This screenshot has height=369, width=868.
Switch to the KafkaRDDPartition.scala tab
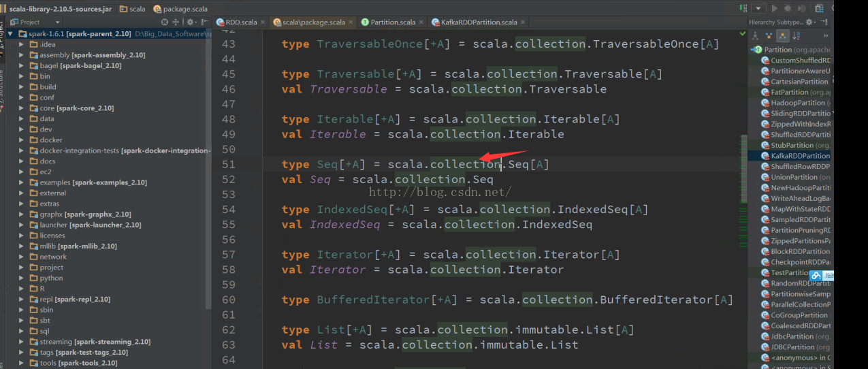coord(478,22)
